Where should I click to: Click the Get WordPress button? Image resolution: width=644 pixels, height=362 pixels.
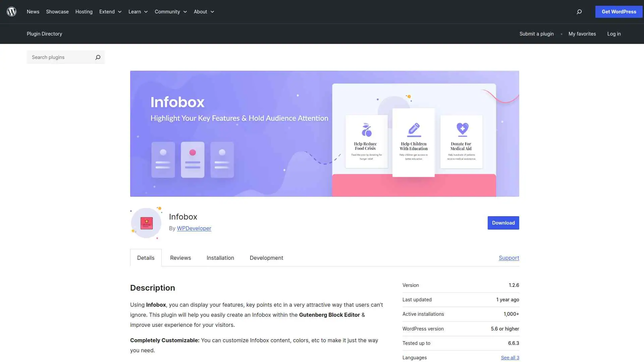point(619,11)
